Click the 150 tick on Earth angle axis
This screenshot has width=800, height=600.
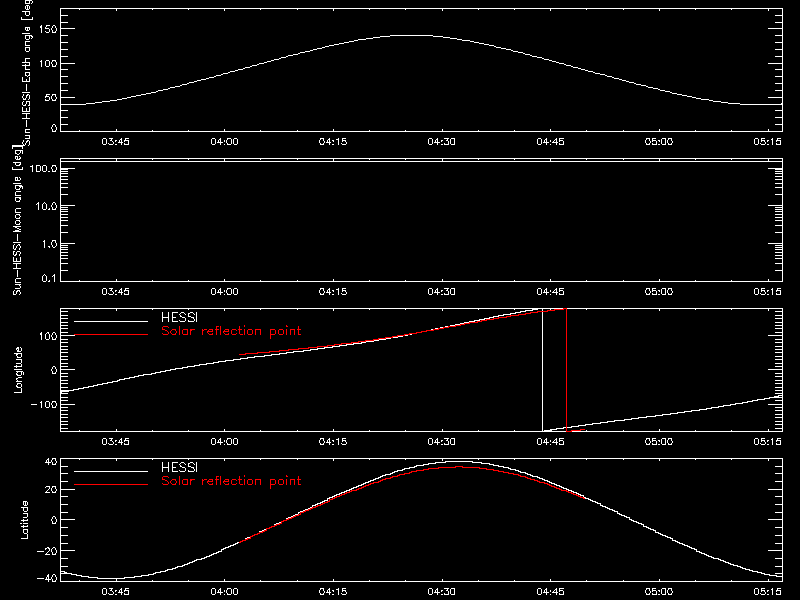[x=47, y=30]
